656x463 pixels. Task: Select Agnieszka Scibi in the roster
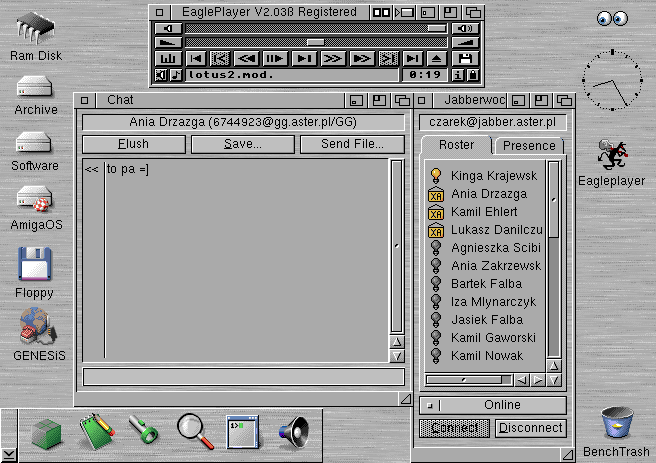[485, 248]
